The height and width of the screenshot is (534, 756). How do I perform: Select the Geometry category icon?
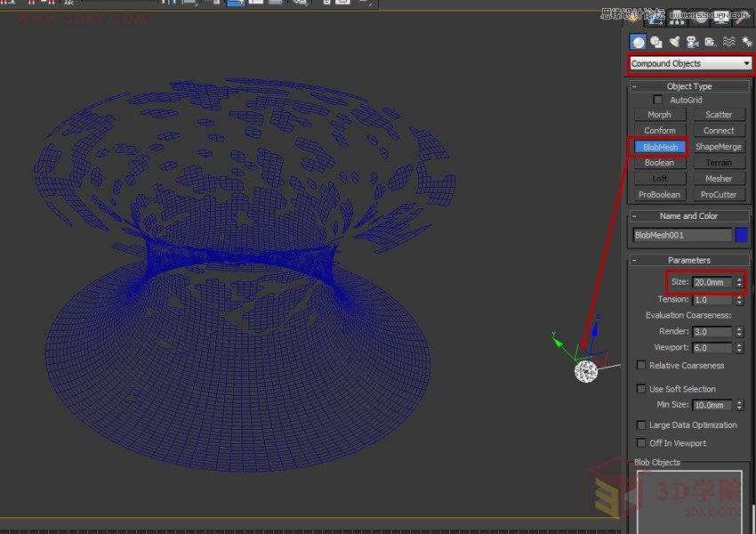637,41
